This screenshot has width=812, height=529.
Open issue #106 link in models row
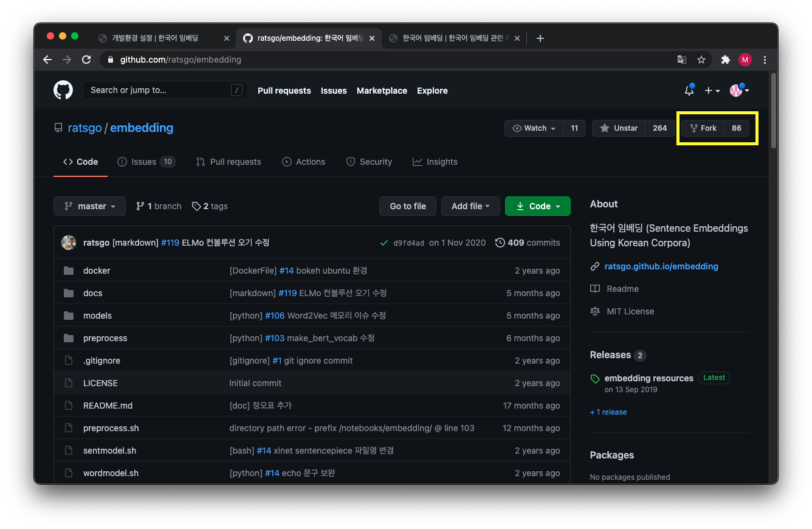click(275, 316)
